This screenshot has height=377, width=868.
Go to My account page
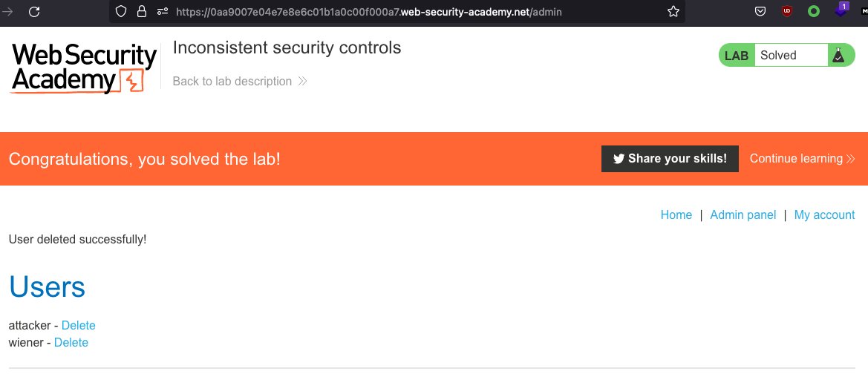coord(824,215)
